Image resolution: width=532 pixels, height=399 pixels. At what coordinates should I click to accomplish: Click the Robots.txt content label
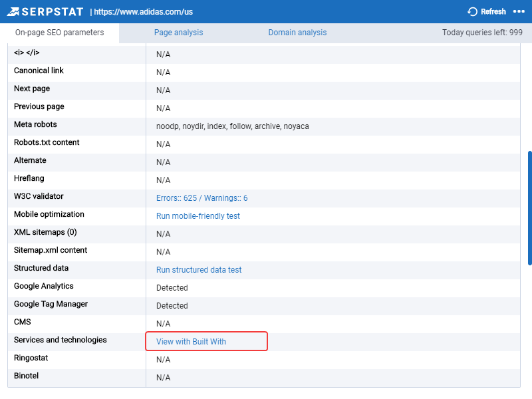click(47, 142)
